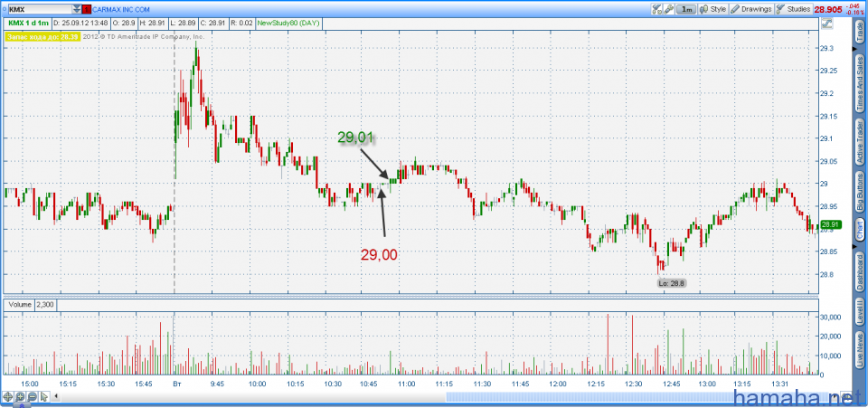
Task: Click the study alerts icon left of wrench
Action: pyautogui.click(x=656, y=8)
